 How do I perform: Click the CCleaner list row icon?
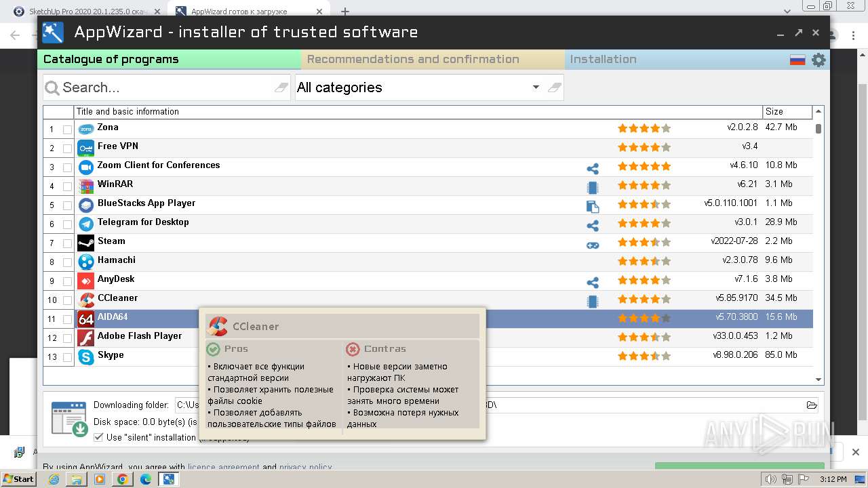(86, 300)
